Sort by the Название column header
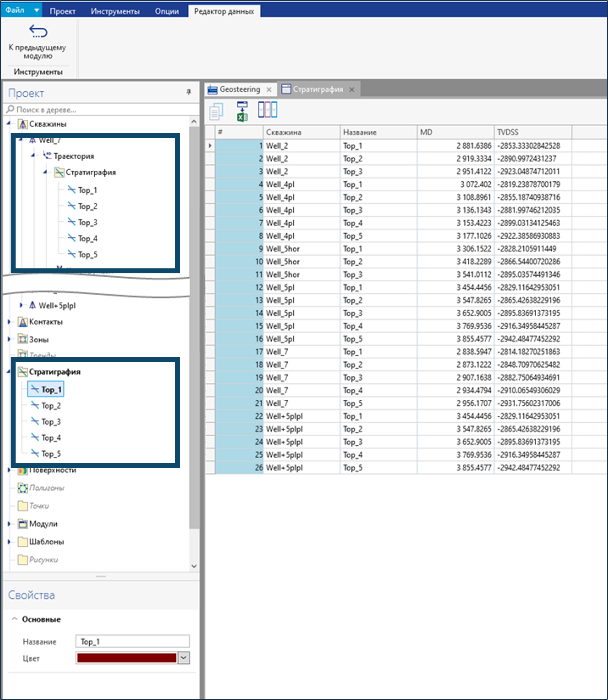The height and width of the screenshot is (700, 608). click(378, 132)
